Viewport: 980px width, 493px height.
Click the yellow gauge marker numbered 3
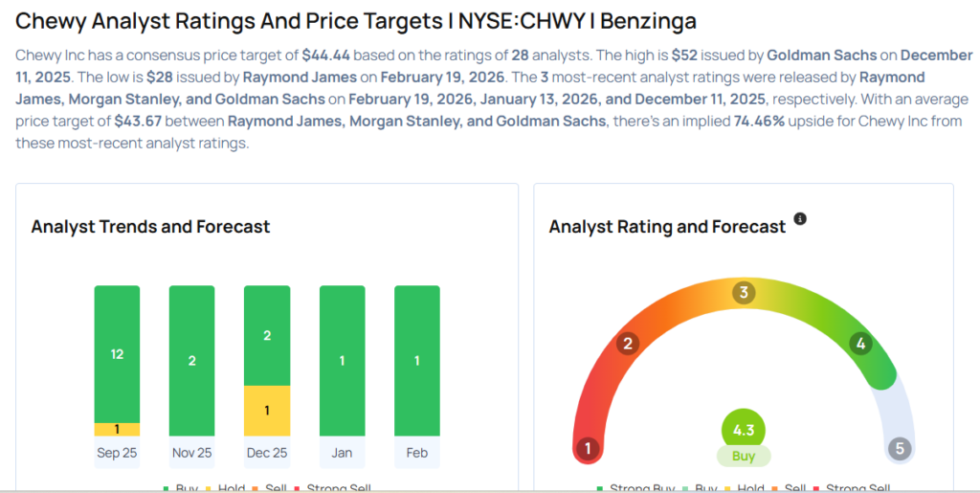click(743, 292)
